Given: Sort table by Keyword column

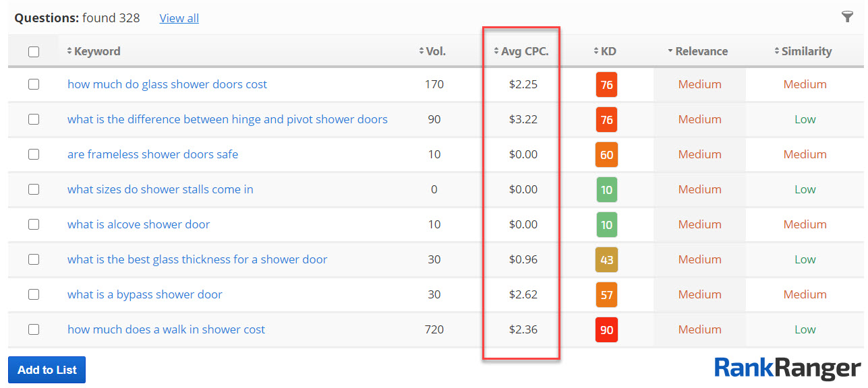Looking at the screenshot, I should click(93, 51).
